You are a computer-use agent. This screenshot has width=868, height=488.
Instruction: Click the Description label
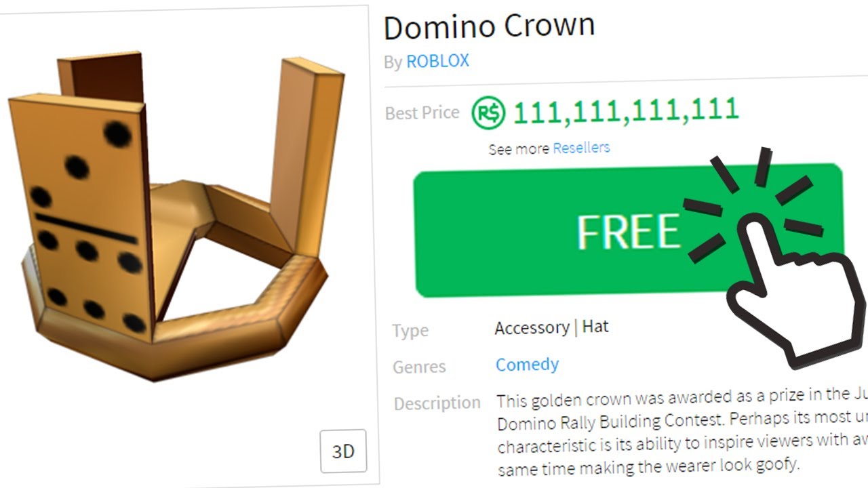(437, 403)
